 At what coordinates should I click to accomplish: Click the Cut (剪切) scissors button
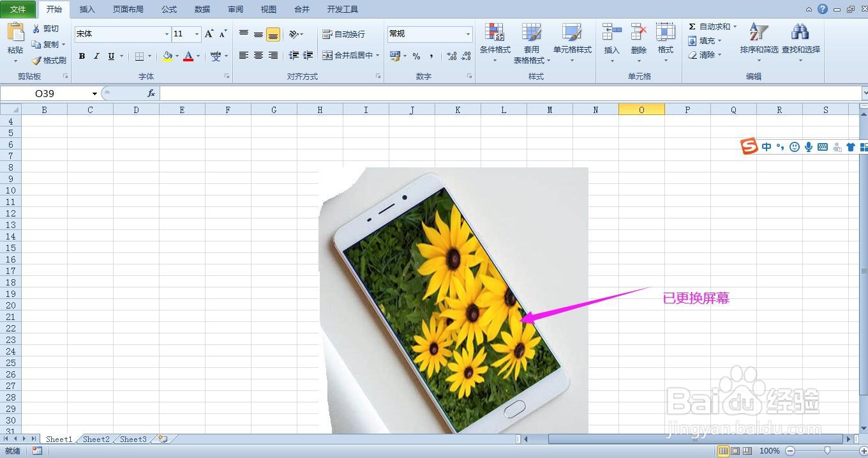click(x=45, y=29)
